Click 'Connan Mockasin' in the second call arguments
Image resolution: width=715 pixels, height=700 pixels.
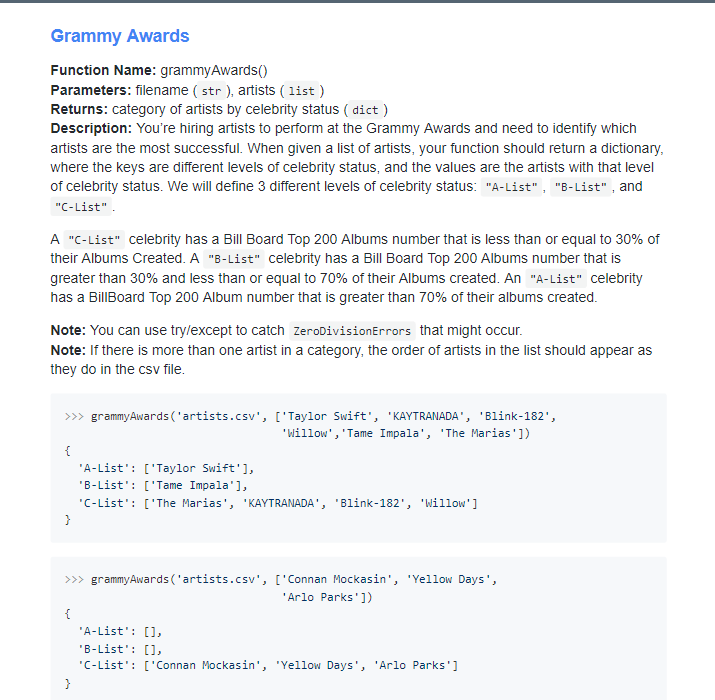[337, 579]
